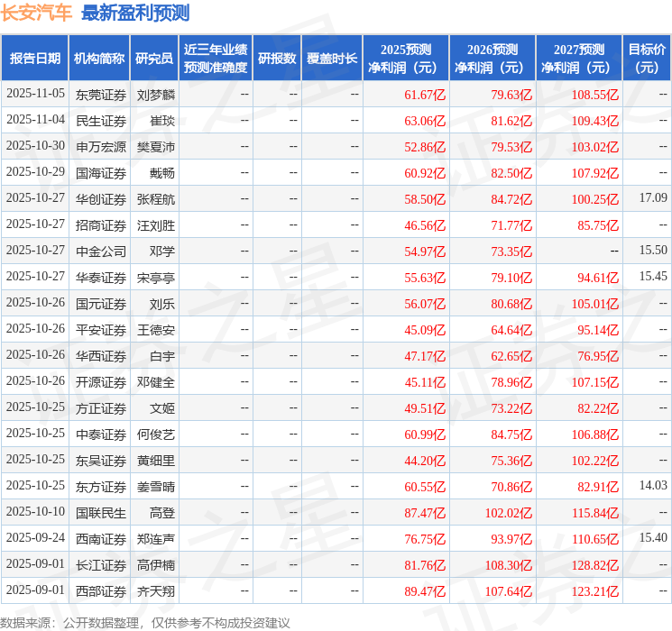Select the 2026预测净利润 header

[492, 59]
